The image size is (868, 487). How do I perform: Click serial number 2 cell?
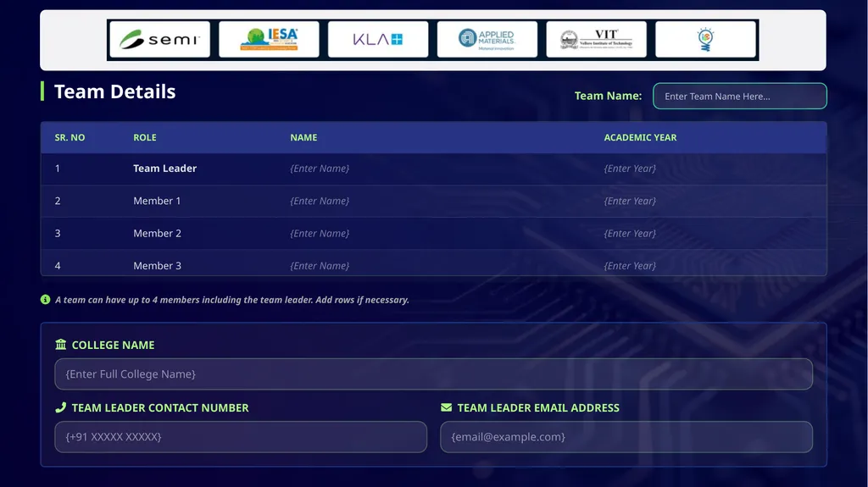58,201
